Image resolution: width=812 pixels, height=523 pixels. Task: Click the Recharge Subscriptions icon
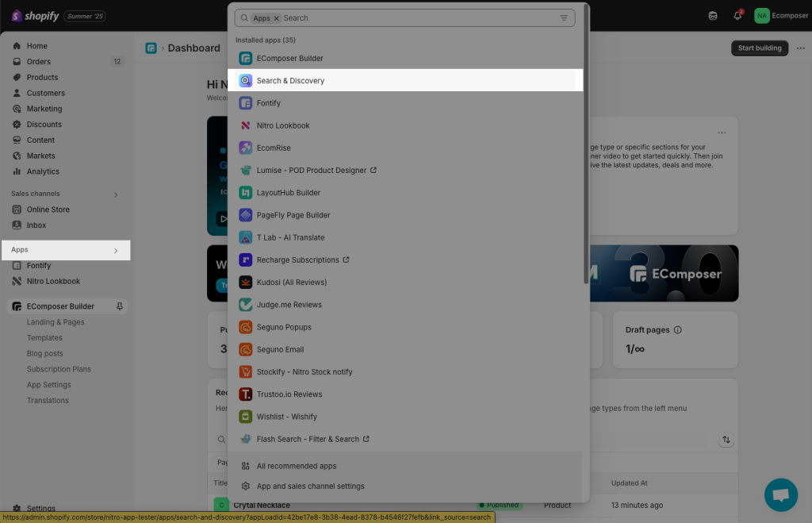click(x=246, y=260)
